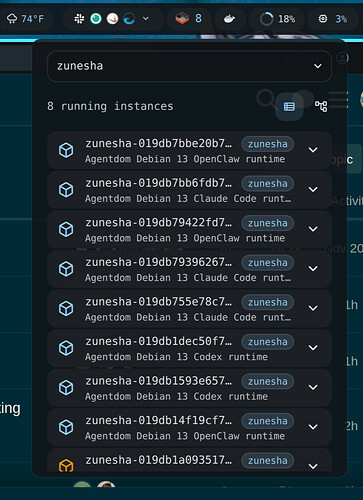Select instance name zunesha-019db1dec50f7…

(x=158, y=341)
